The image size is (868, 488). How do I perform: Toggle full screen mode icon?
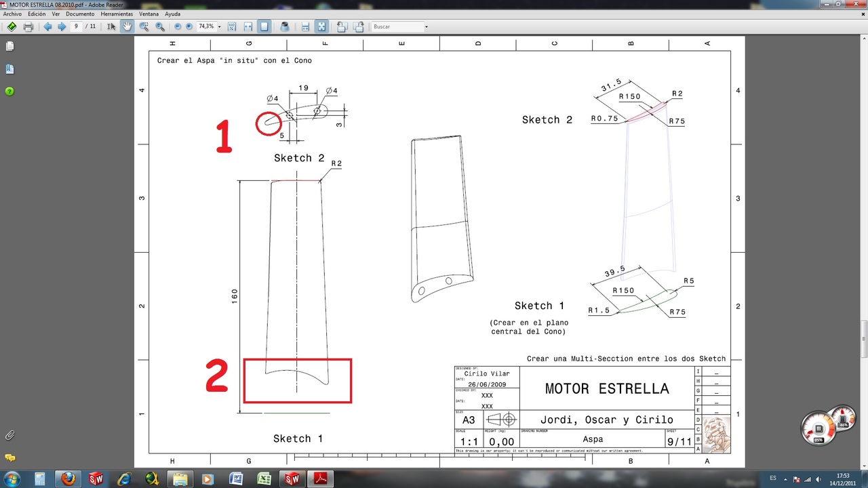pos(321,26)
